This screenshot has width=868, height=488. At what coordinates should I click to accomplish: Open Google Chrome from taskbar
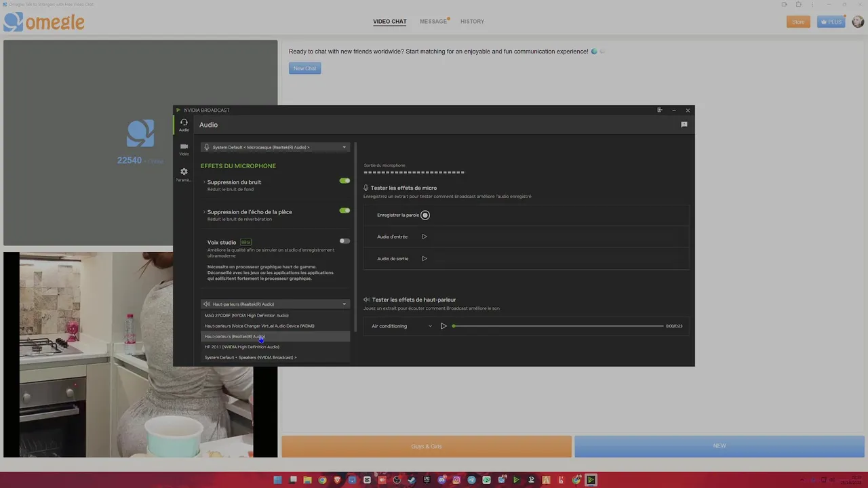coord(322,480)
